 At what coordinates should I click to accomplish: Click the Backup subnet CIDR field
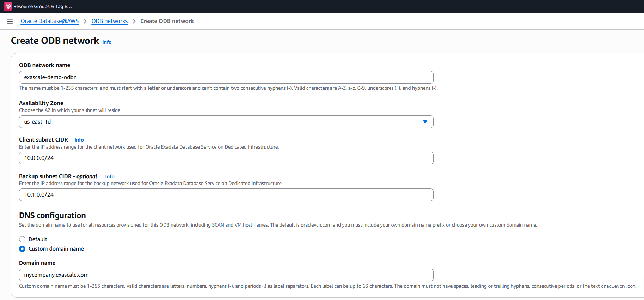(226, 195)
